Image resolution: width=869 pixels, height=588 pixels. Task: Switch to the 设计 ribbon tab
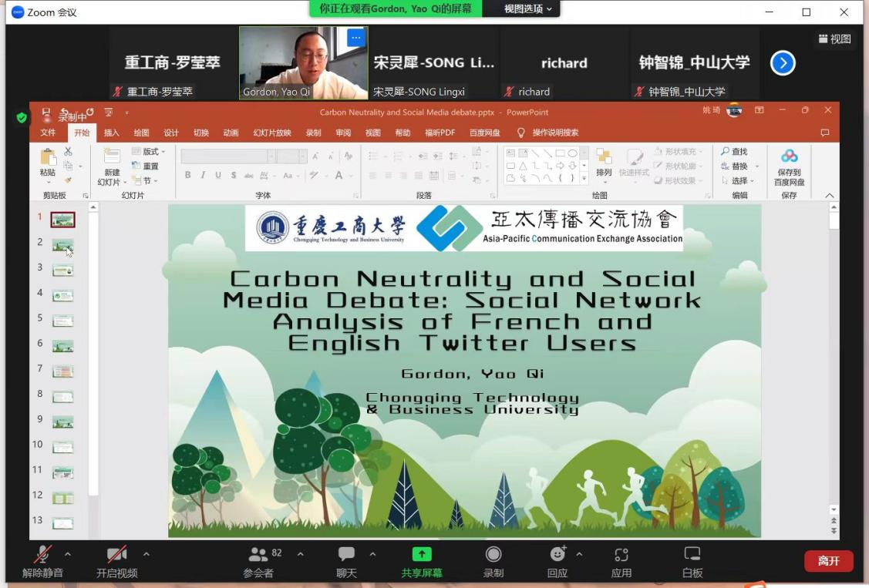[171, 133]
